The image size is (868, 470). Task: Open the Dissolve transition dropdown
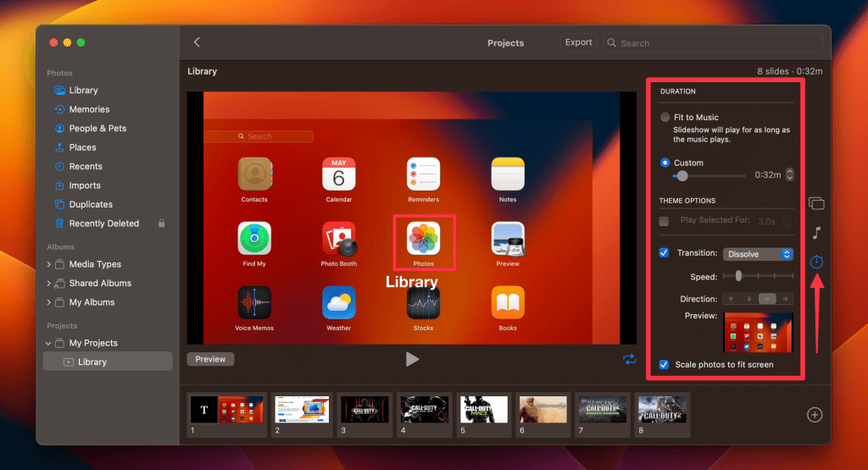click(x=758, y=254)
